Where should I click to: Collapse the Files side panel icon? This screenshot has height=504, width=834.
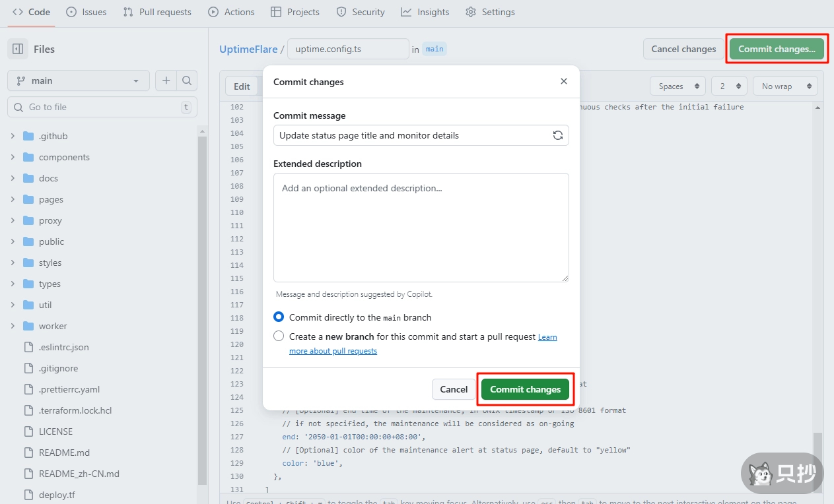pos(18,49)
